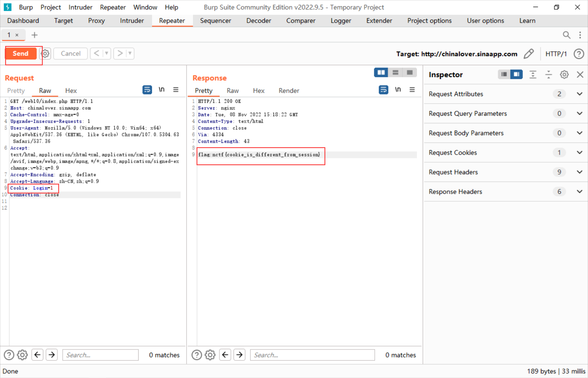Toggle word wrap icon in Request panel
Screen dimensions: 588x378
point(147,90)
